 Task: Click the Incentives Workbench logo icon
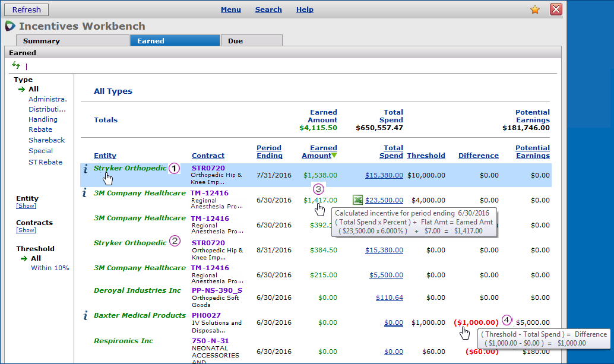coord(10,26)
